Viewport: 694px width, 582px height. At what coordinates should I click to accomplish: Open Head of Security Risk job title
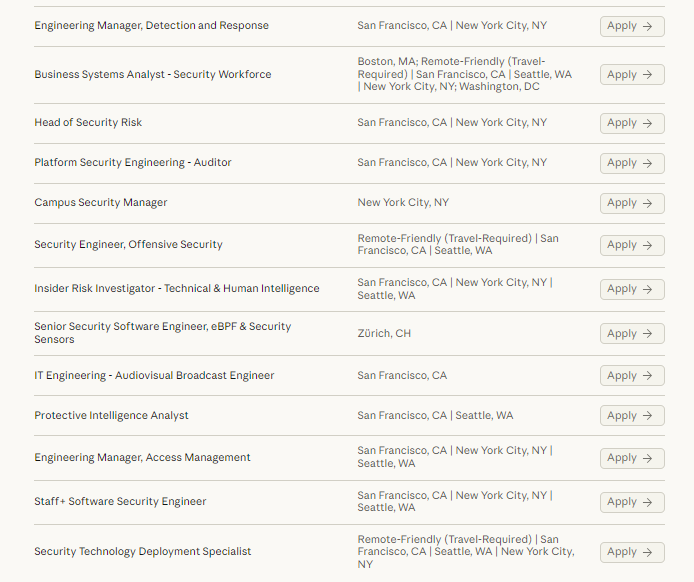(x=88, y=123)
